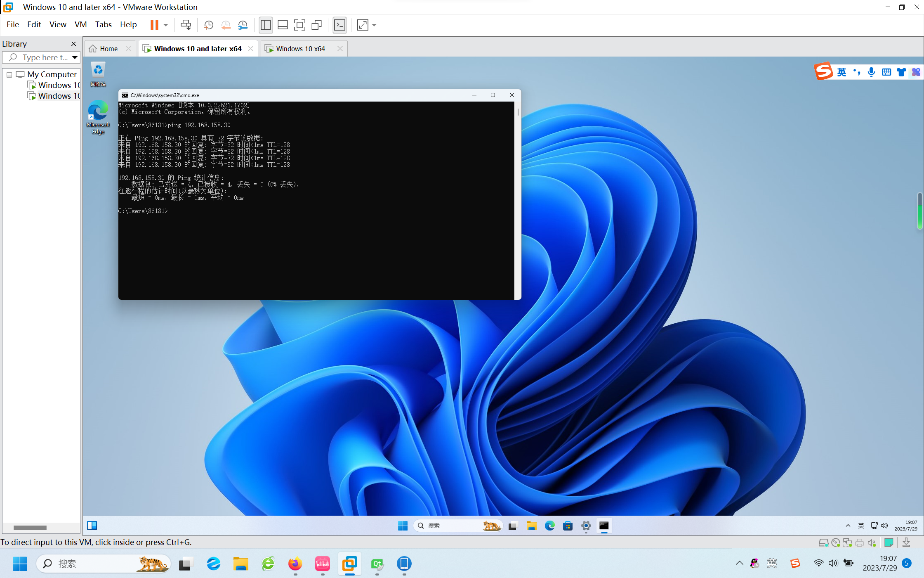924x578 pixels.
Task: Go to the Home tab
Action: (108, 49)
